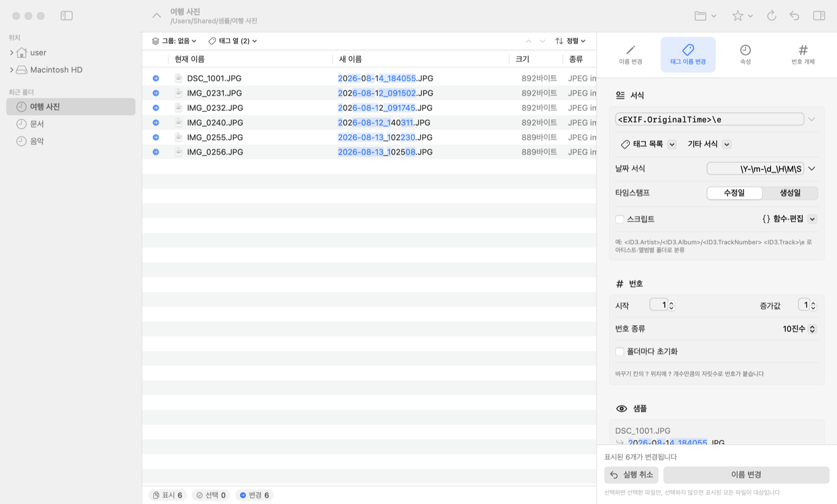Click the 실행 취소 button
Viewport: 837px width, 504px height.
click(x=631, y=475)
